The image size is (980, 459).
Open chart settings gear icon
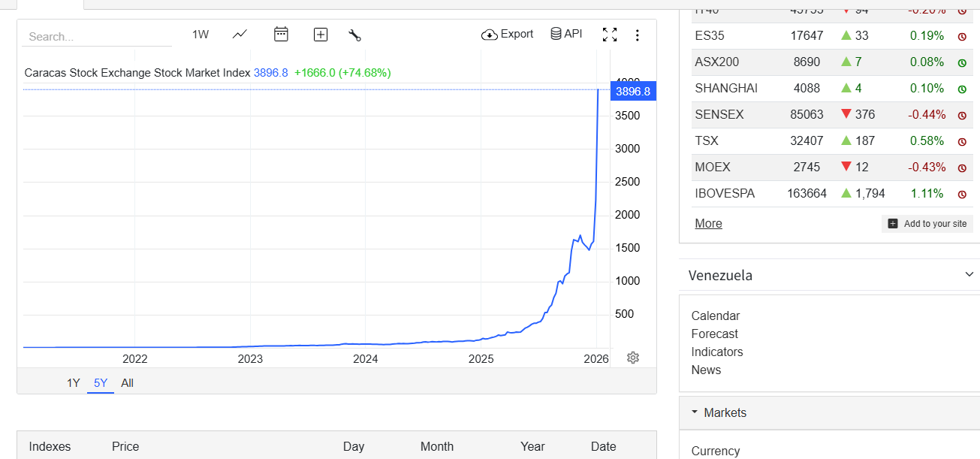pos(633,358)
